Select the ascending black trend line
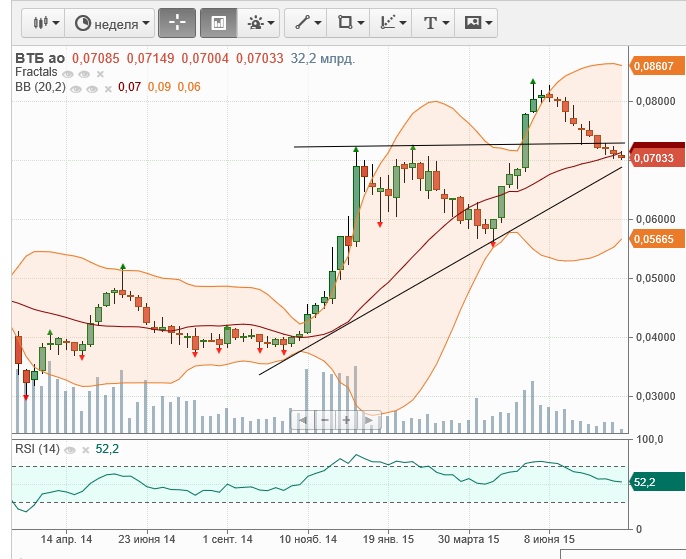The image size is (686, 559). pos(440,271)
